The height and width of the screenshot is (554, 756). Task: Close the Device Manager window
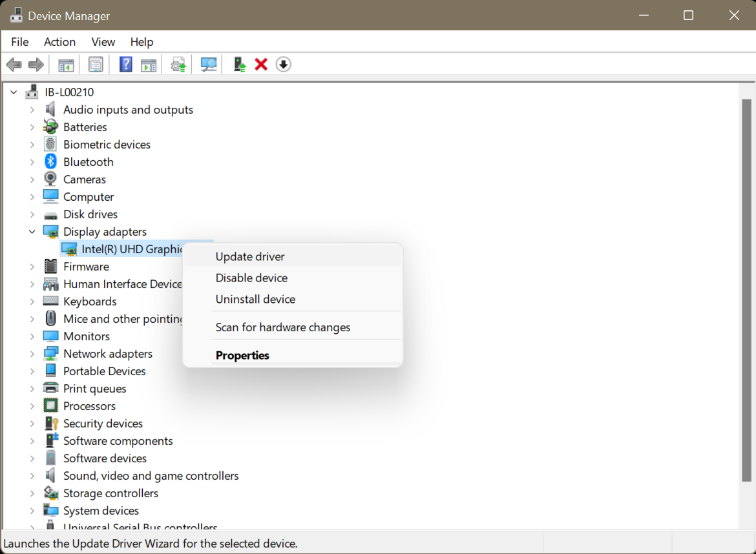tap(734, 15)
